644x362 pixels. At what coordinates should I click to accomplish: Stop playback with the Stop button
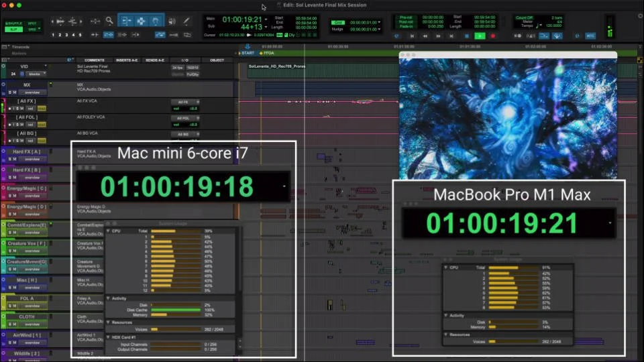pyautogui.click(x=467, y=36)
